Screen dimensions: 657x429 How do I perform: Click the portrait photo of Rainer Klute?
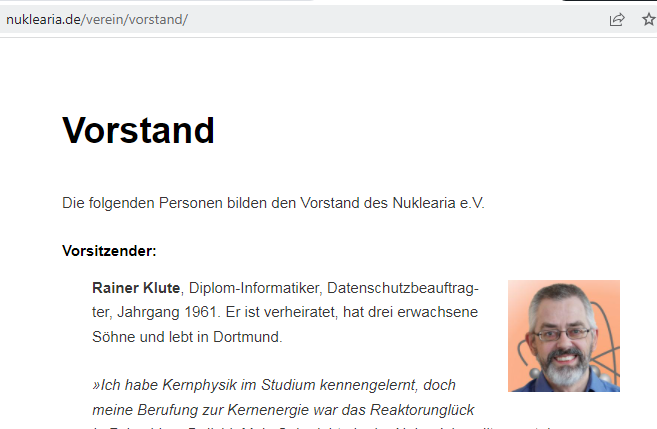pyautogui.click(x=564, y=336)
